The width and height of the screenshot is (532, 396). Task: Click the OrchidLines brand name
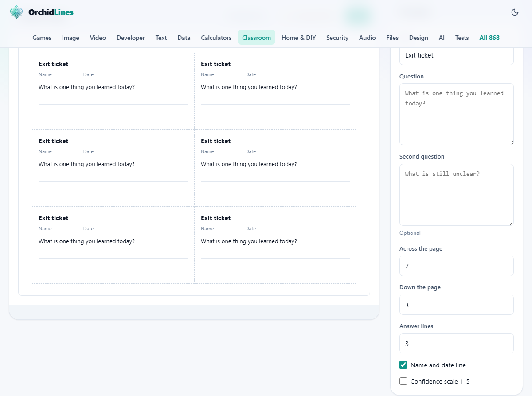(x=51, y=12)
